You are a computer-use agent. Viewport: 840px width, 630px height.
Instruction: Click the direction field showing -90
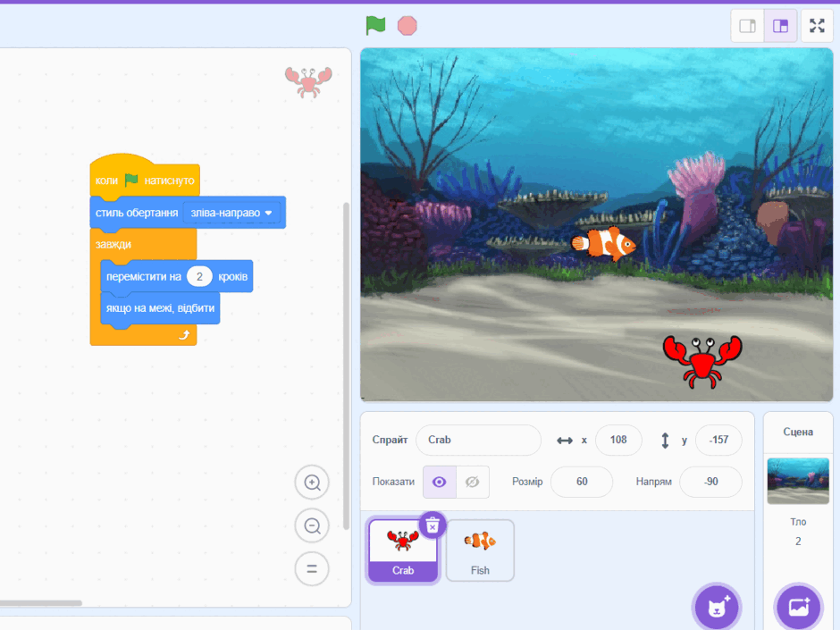710,482
